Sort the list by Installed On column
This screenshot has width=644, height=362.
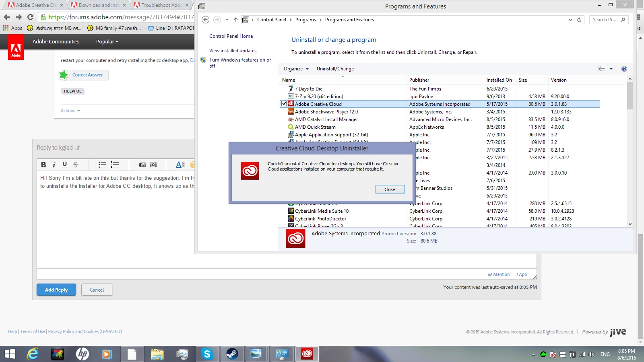click(500, 80)
